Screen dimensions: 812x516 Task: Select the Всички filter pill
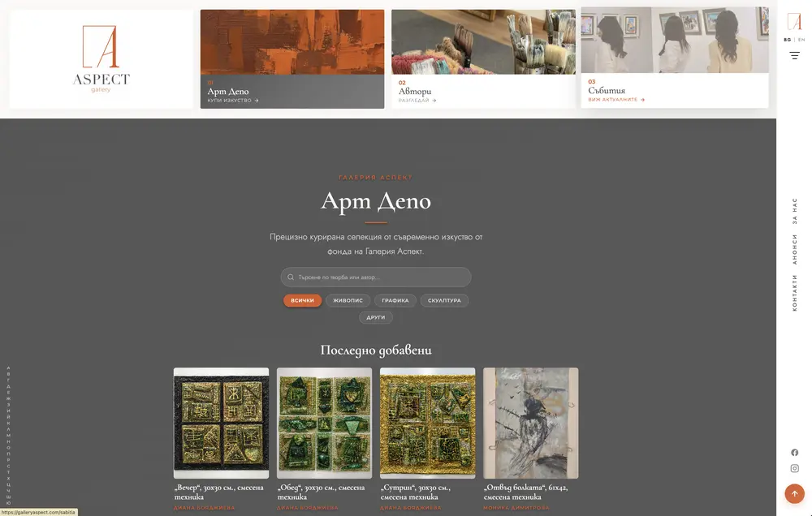(302, 301)
